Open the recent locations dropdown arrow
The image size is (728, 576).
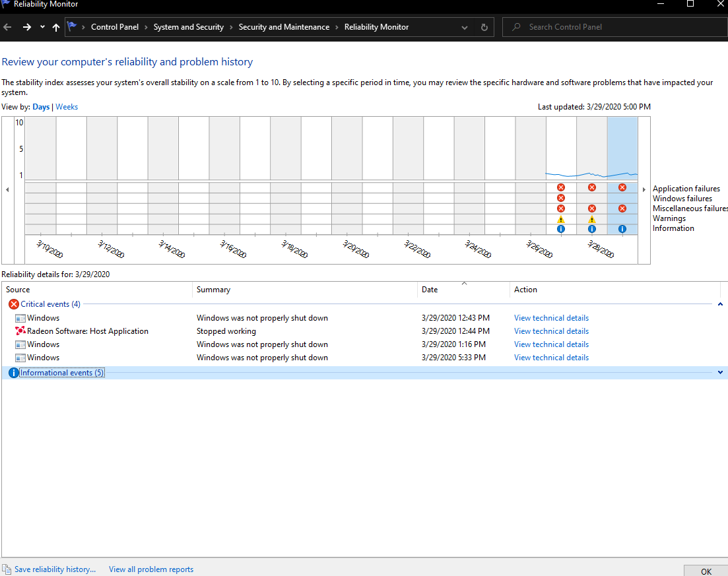point(42,27)
